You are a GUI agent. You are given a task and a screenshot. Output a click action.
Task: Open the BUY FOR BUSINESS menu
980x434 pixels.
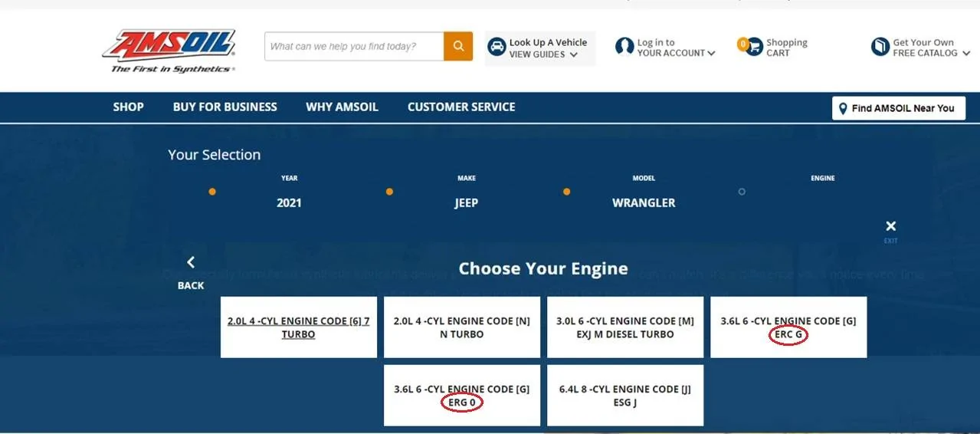[x=225, y=107]
